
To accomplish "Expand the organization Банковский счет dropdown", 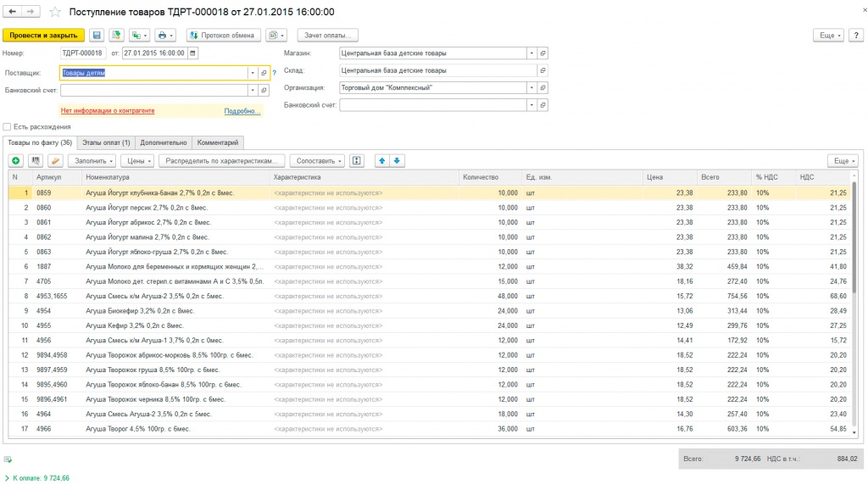I will 531,104.
